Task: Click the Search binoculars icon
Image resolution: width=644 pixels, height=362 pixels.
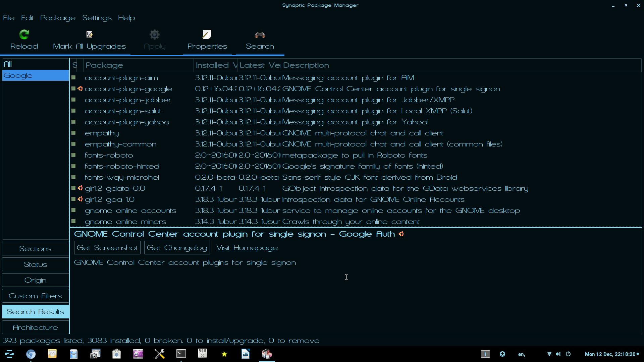Action: coord(260,35)
